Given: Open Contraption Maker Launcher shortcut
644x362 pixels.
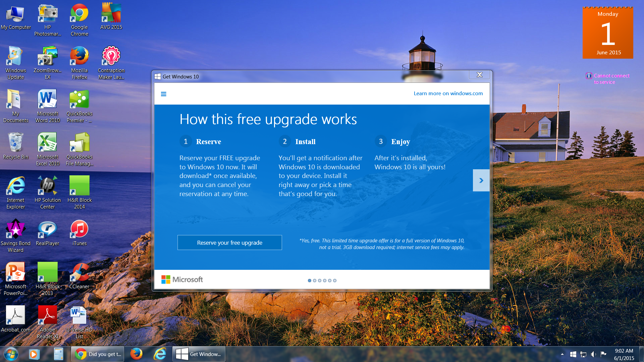Looking at the screenshot, I should pos(111,63).
